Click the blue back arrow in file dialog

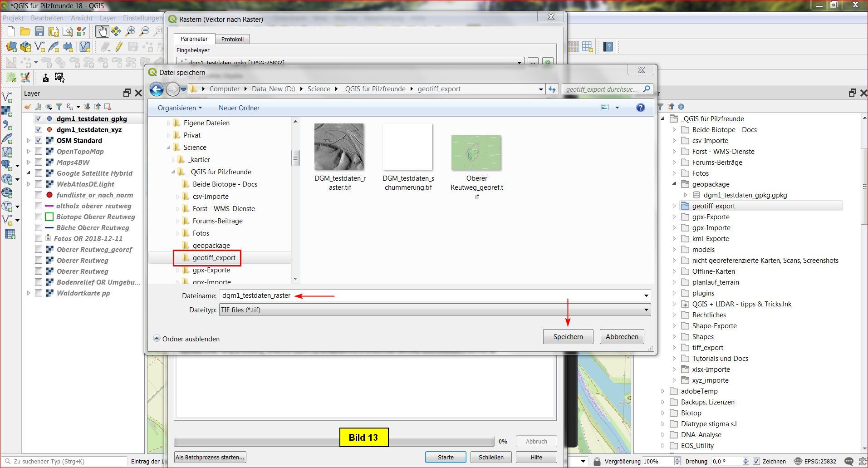[x=157, y=89]
